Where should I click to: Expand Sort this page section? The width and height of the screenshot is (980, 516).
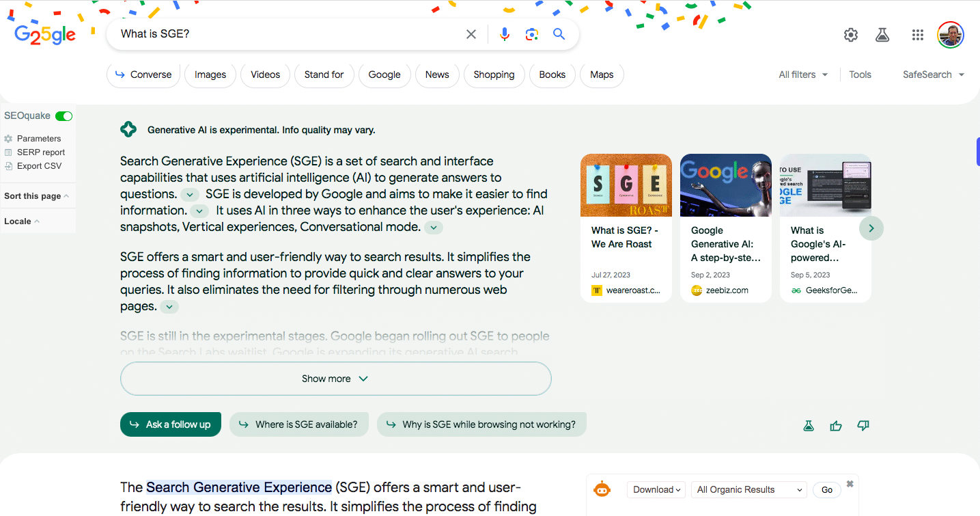point(37,196)
